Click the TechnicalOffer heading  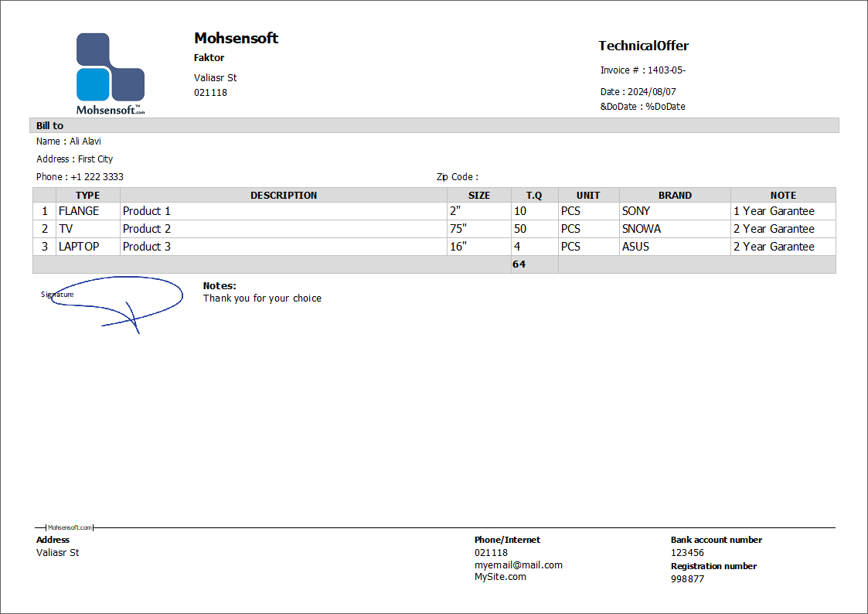point(643,46)
